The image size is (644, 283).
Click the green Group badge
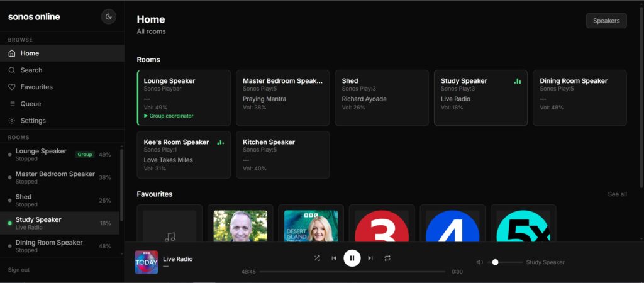85,155
